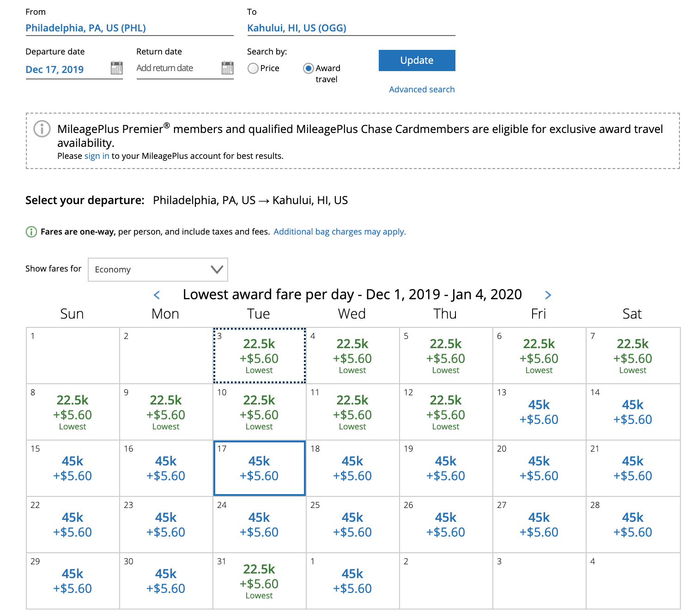Select the Price search radio button
The width and height of the screenshot is (691, 616).
point(253,68)
